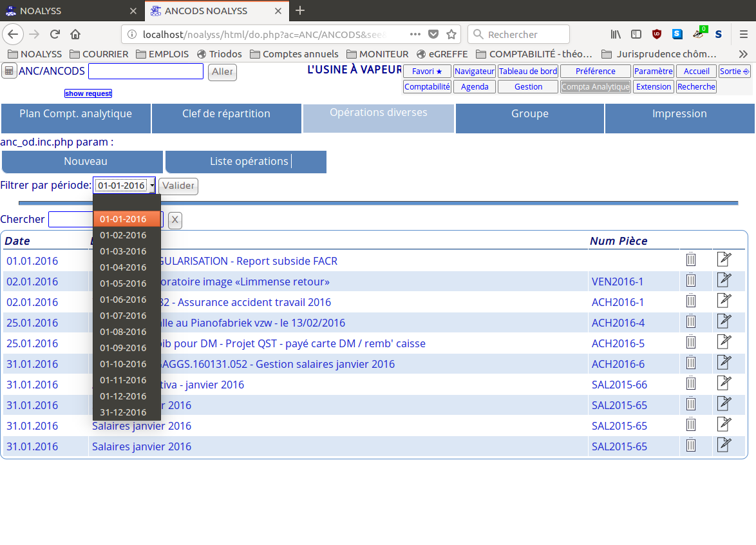Go to browser home page icon
756x545 pixels.
(75, 34)
